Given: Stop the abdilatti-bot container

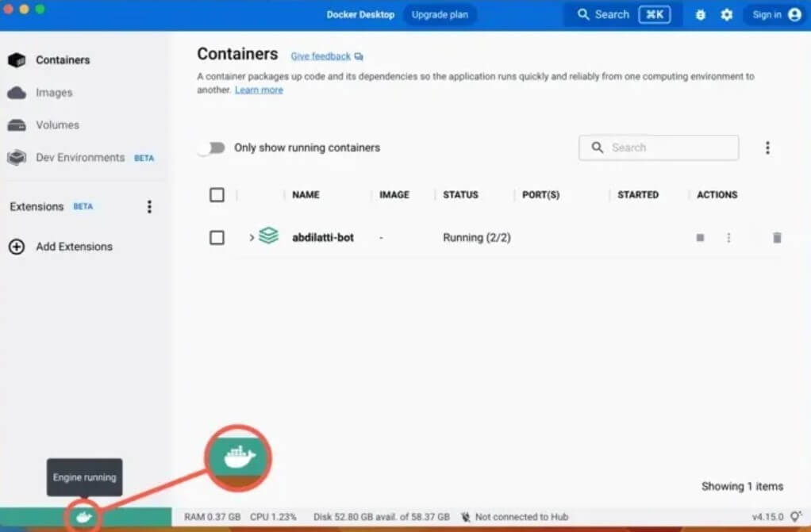Looking at the screenshot, I should click(700, 238).
